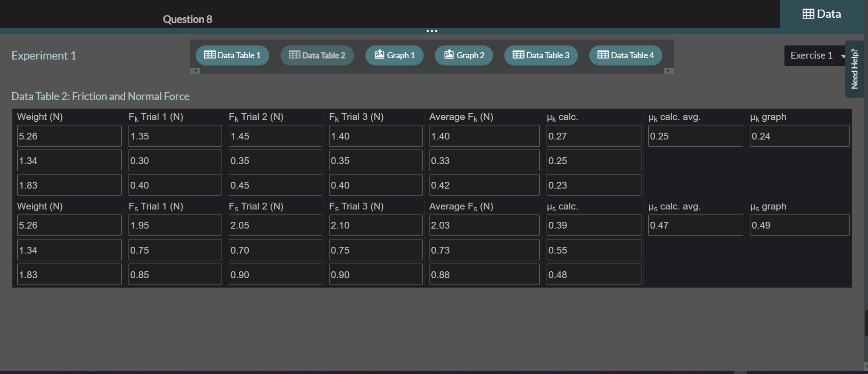
Task: Click the Fk Trial 2 field with 0.45
Action: [276, 185]
